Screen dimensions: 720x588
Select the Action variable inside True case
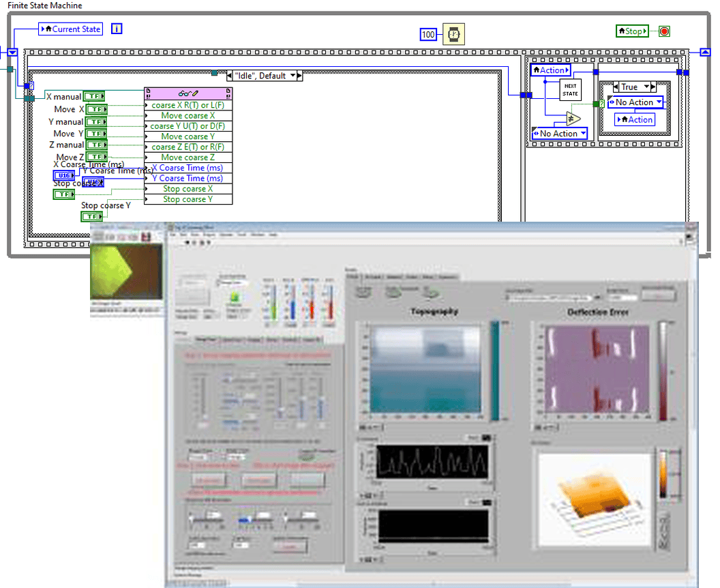(635, 120)
